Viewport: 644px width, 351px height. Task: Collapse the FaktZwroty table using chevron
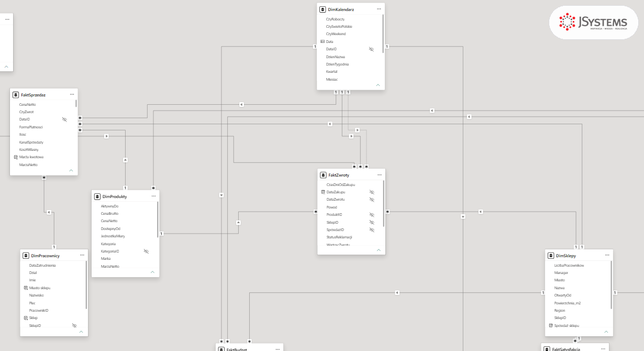378,250
